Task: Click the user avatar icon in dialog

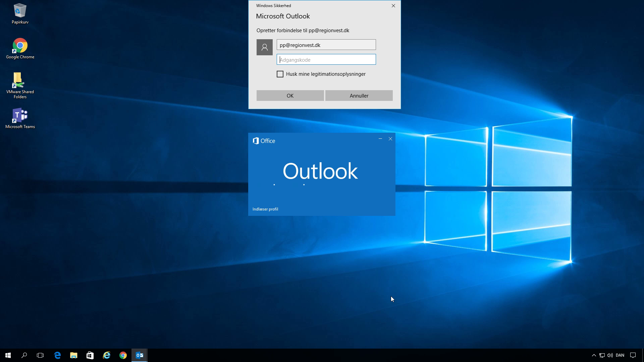Action: tap(265, 47)
